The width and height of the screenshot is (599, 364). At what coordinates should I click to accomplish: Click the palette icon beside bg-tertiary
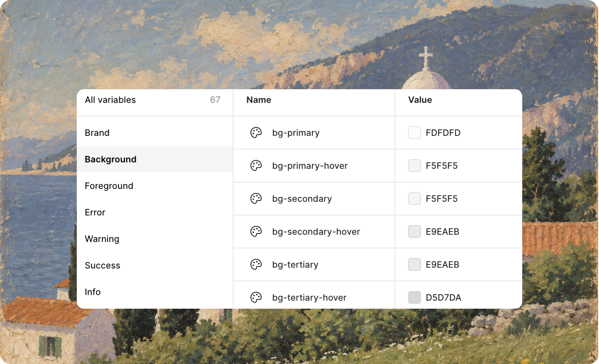[256, 264]
